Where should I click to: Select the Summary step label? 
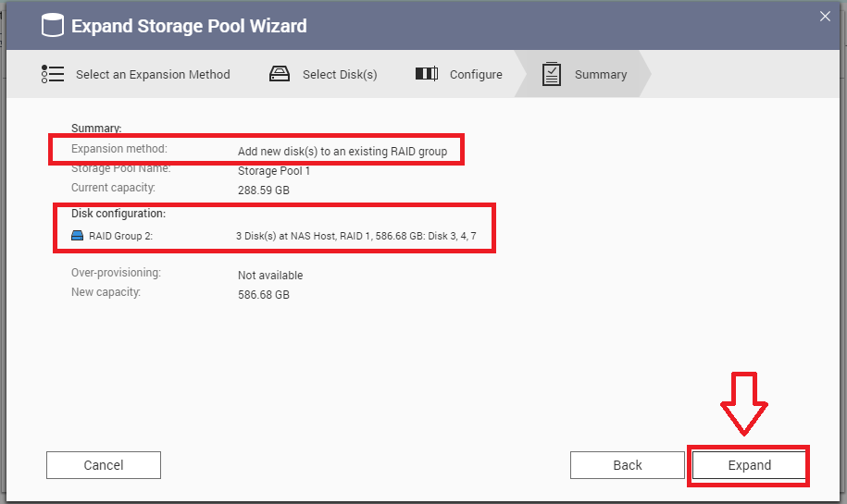coord(600,75)
